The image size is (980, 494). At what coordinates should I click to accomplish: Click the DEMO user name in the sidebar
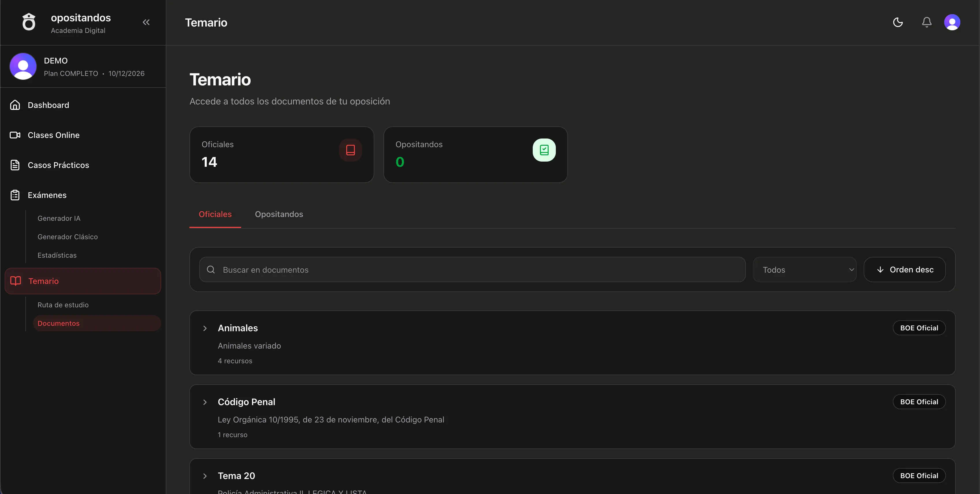point(56,61)
